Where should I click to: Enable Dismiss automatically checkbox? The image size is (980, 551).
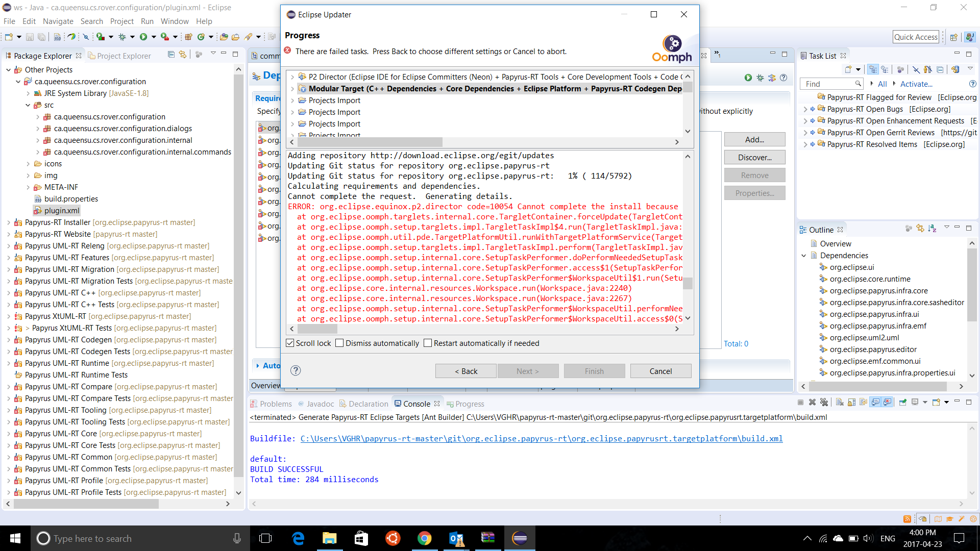point(339,343)
